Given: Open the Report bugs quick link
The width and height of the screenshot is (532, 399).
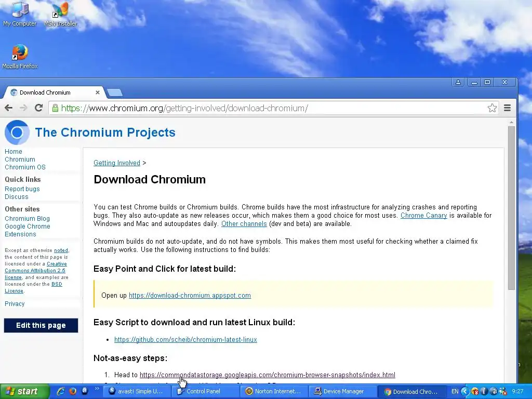Looking at the screenshot, I should point(22,189).
